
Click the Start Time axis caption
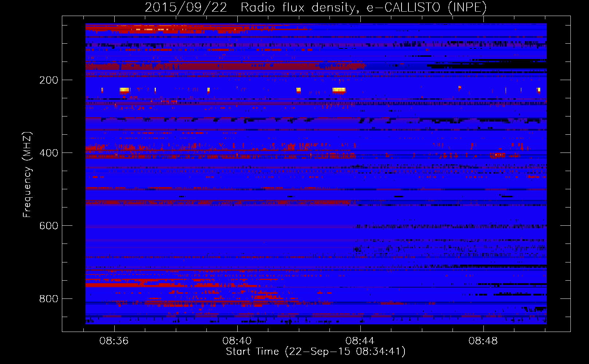click(316, 352)
